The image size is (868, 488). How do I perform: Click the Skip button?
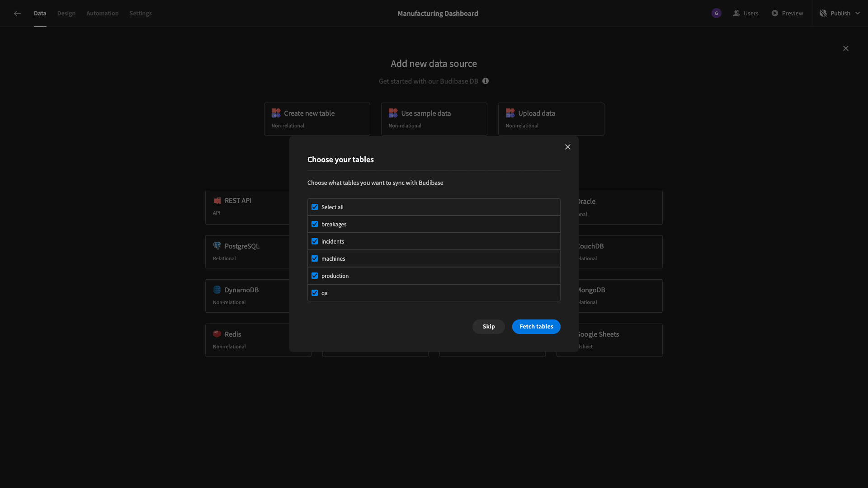[x=489, y=327]
